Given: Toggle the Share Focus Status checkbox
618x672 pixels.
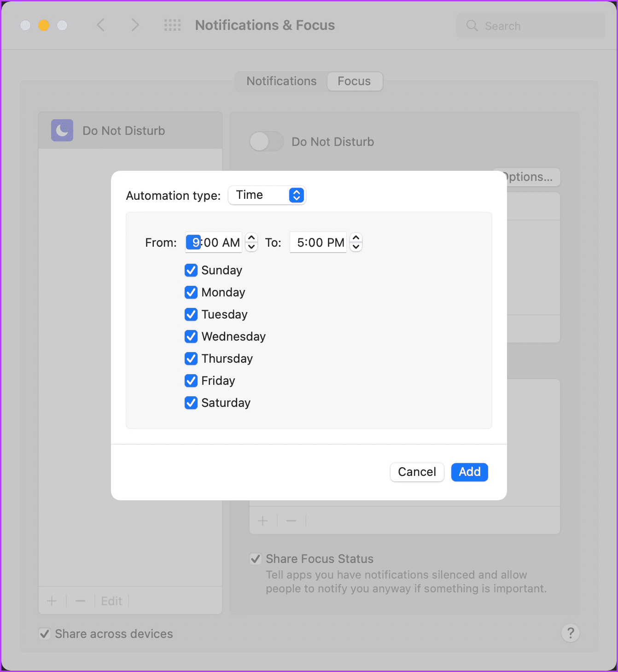Looking at the screenshot, I should 256,559.
